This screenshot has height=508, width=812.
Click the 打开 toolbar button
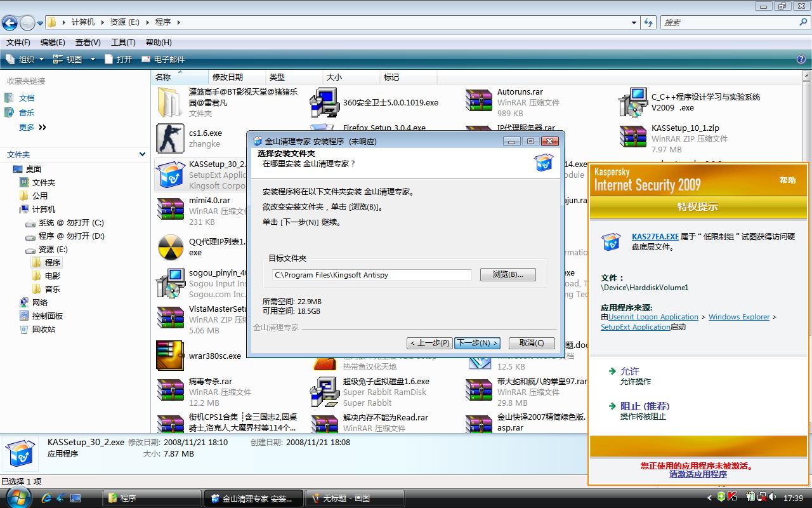pos(119,59)
